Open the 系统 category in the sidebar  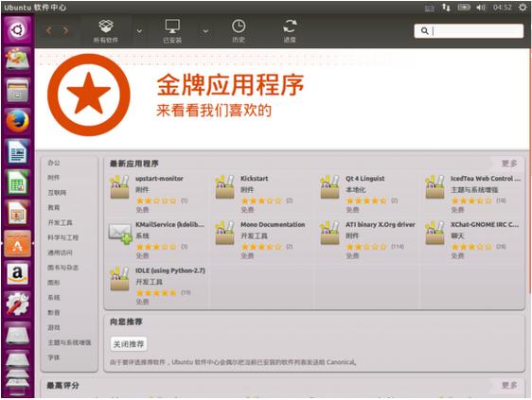[54, 298]
